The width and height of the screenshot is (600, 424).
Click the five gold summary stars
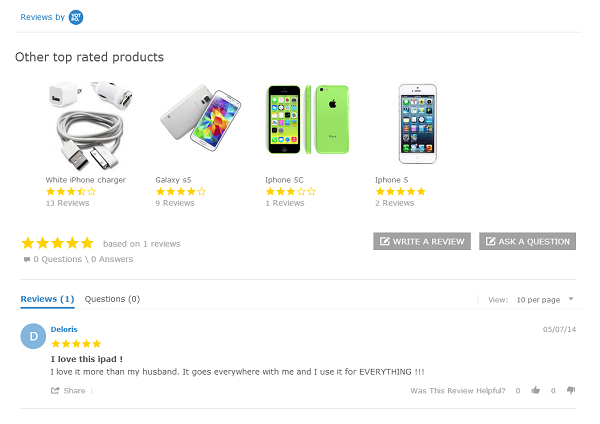(57, 243)
